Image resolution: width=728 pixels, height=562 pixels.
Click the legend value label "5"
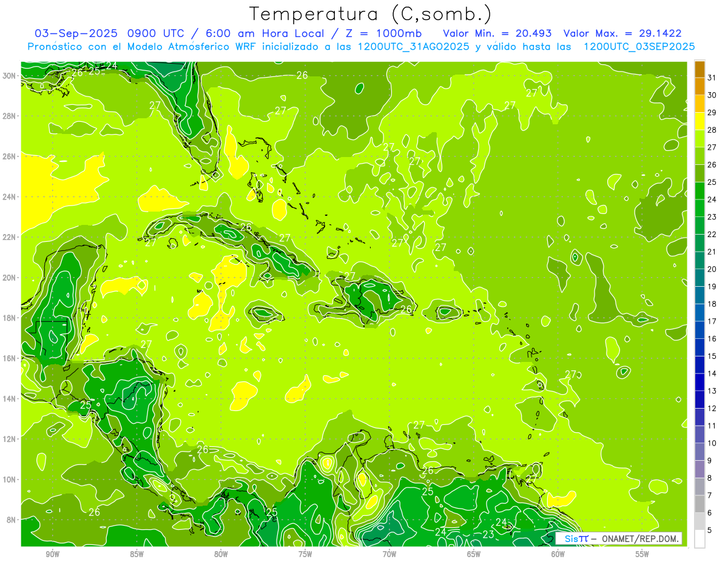tap(710, 530)
